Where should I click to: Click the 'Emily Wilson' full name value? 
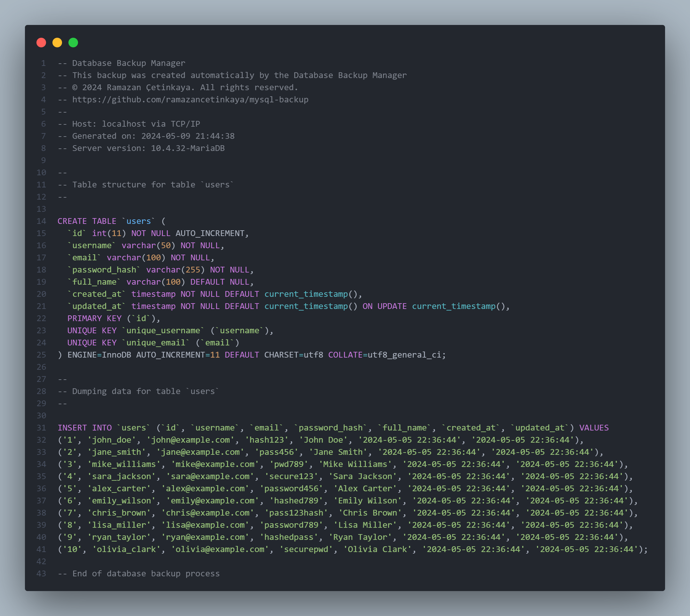(367, 501)
